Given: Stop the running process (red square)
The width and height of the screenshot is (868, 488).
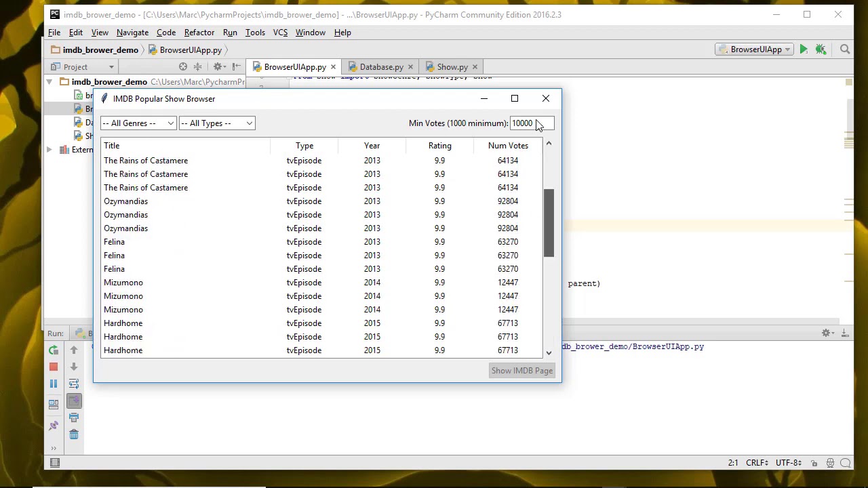Looking at the screenshot, I should click(54, 367).
